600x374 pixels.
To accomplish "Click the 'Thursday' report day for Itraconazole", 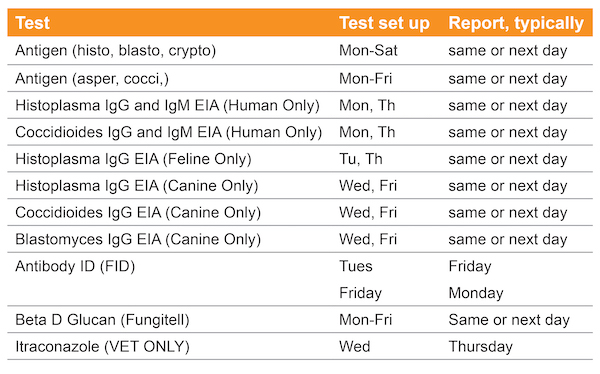I will coord(481,347).
